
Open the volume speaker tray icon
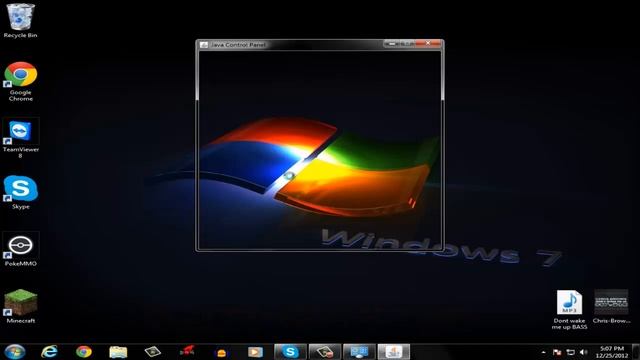[584, 352]
